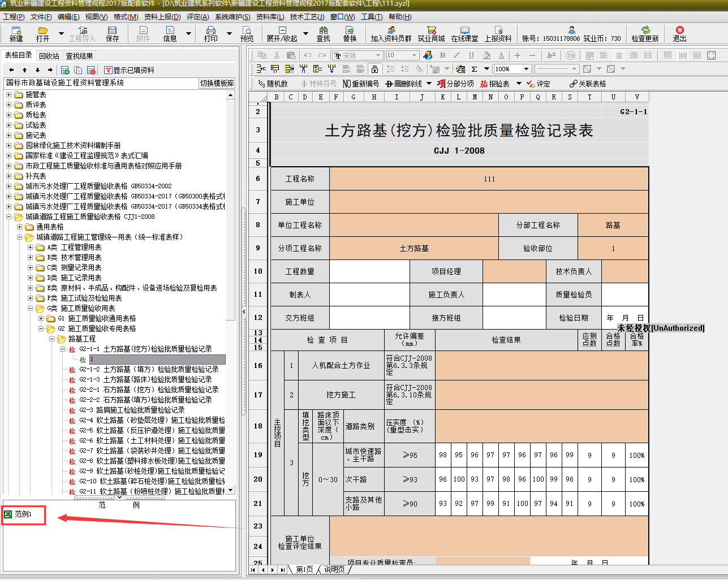The width and height of the screenshot is (728, 580).
Task: Select column header J in the sheet
Action: point(421,97)
